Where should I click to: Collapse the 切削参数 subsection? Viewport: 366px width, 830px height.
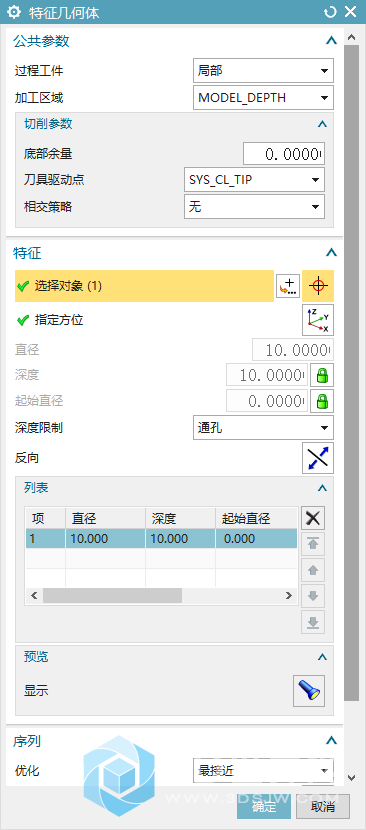coord(322,124)
